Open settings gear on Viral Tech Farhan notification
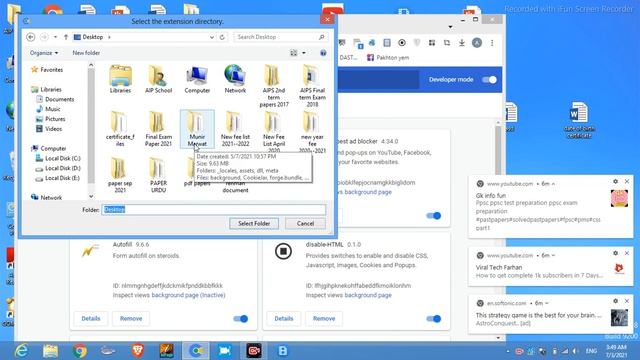The height and width of the screenshot is (360, 640). click(616, 253)
